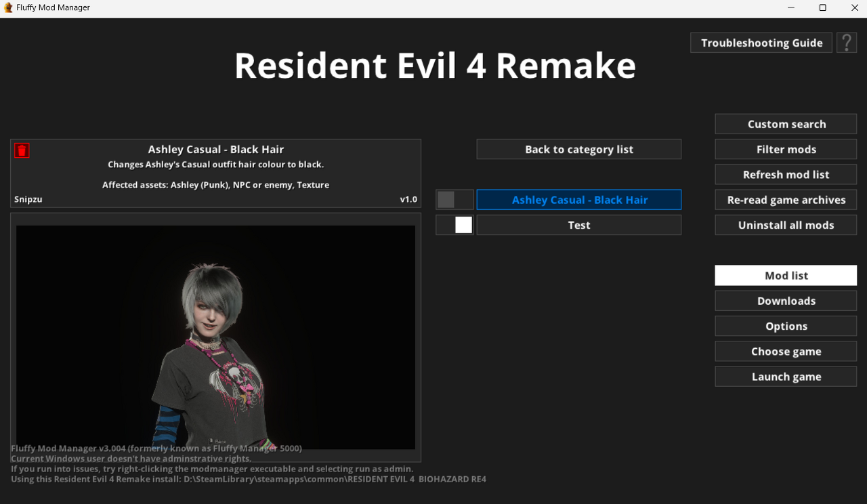Click the Resident Evil 4 Remake heading

[x=435, y=66]
